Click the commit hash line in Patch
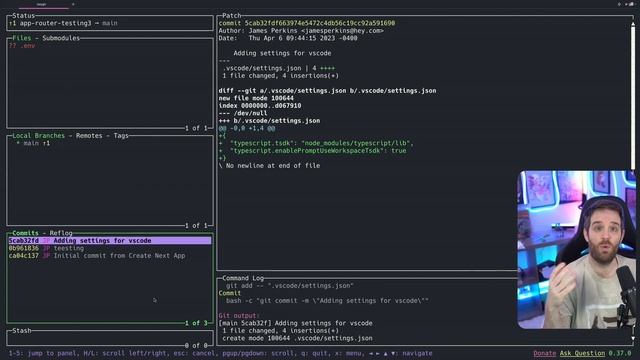640x360 pixels. (x=307, y=23)
